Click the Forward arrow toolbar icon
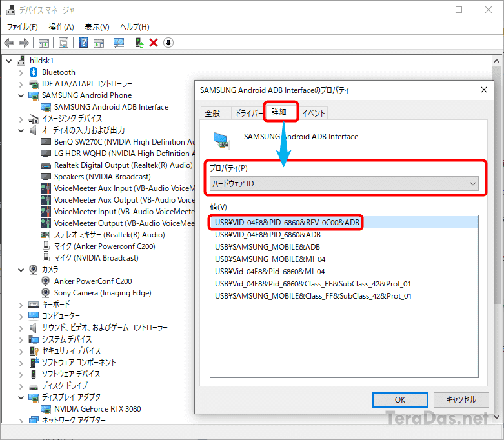504x440 pixels. (24, 43)
